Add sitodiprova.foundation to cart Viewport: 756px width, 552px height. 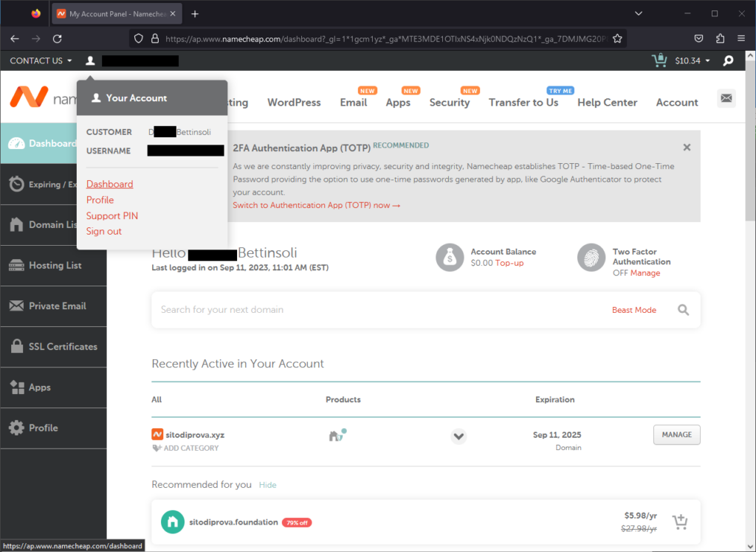tap(680, 522)
